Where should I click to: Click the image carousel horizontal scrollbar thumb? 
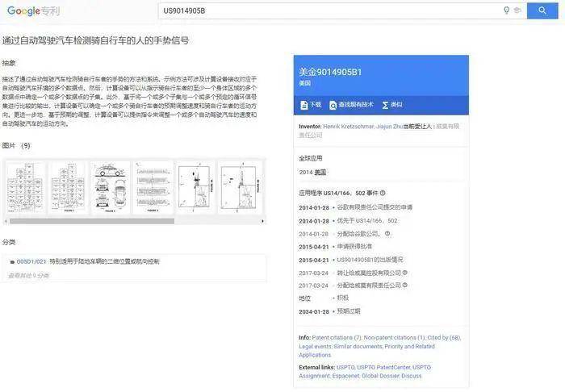coord(92,221)
